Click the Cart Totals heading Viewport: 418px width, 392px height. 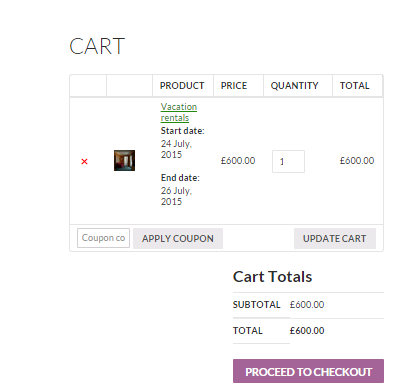coord(272,277)
